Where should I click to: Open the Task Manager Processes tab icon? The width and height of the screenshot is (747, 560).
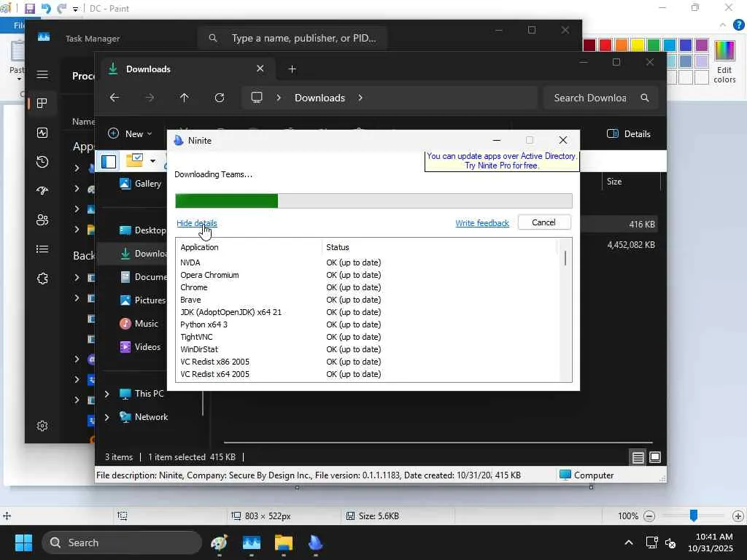coord(42,104)
